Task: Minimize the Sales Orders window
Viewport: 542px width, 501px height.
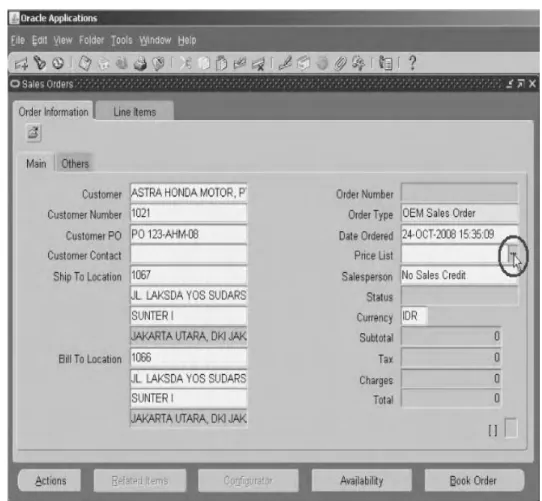Action: point(510,84)
